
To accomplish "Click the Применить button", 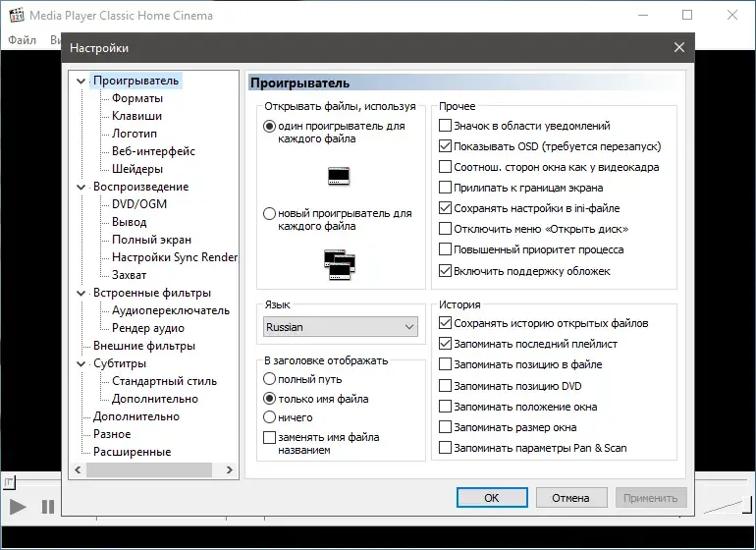I will click(x=650, y=497).
